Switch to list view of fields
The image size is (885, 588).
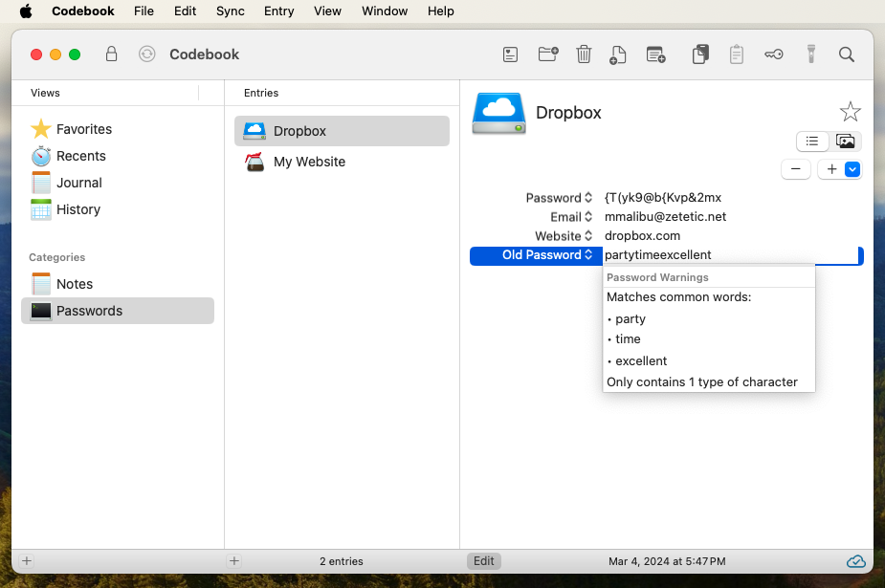(812, 141)
